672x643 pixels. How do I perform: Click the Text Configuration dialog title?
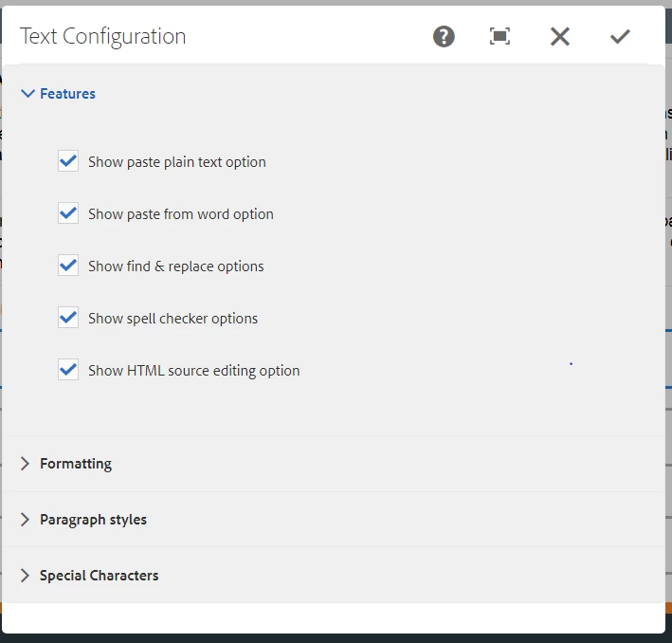[103, 36]
